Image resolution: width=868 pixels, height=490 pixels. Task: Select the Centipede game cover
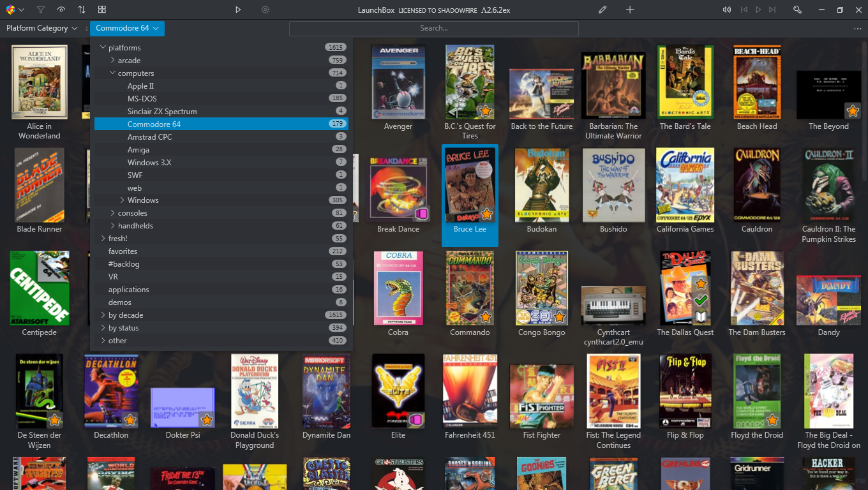click(39, 288)
